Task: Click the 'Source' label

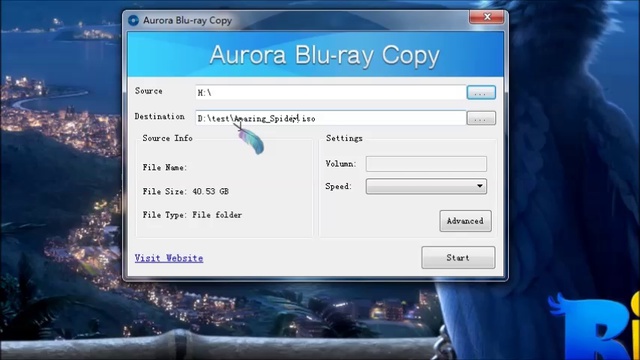Action: coord(149,91)
